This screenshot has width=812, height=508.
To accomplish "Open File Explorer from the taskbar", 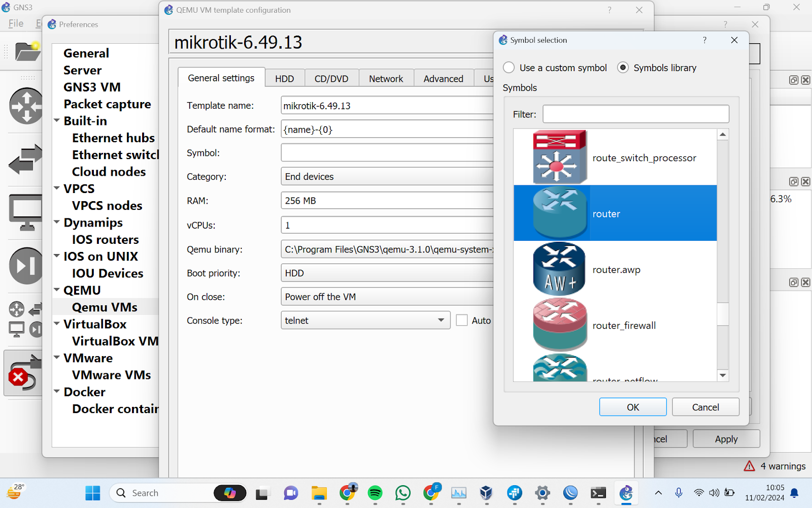I will [319, 493].
